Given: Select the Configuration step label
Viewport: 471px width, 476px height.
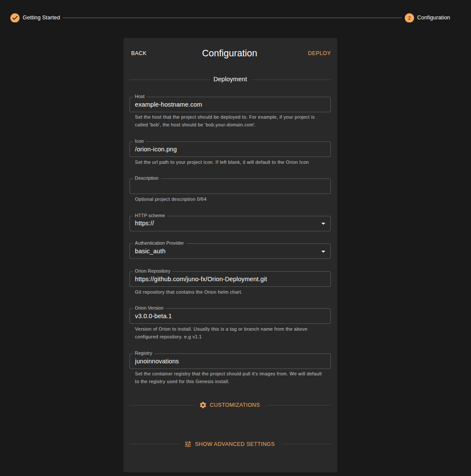Looking at the screenshot, I should click(x=434, y=18).
